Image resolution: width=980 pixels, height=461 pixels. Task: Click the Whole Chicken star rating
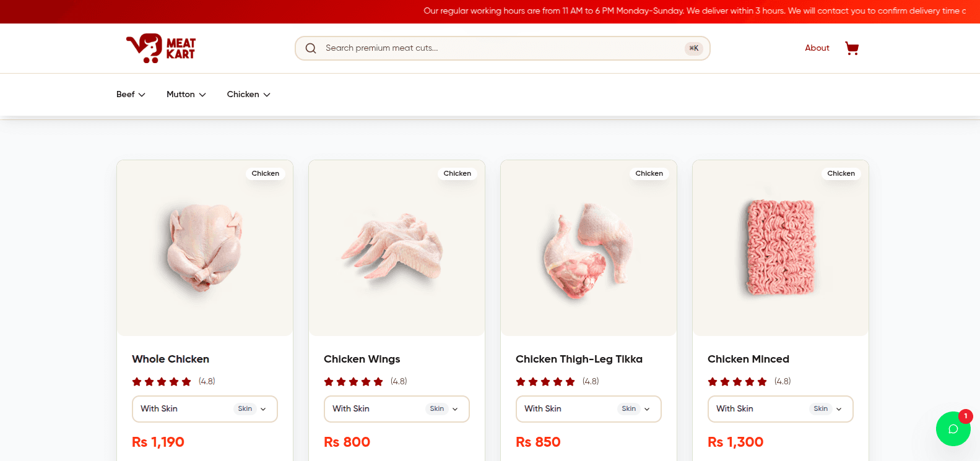pyautogui.click(x=162, y=382)
